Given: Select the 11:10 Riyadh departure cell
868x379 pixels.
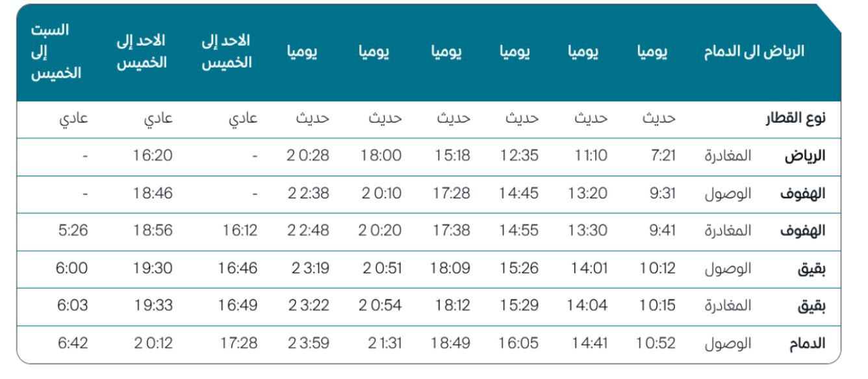Looking at the screenshot, I should click(590, 156).
